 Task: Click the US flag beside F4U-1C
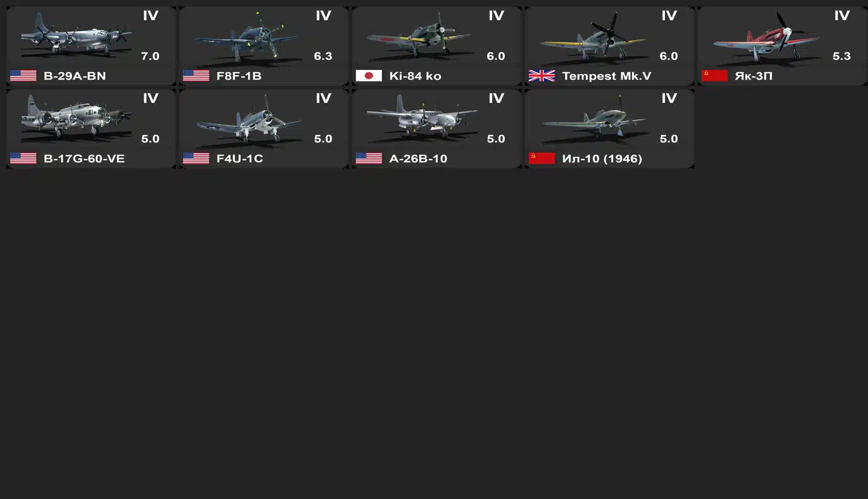tap(196, 158)
